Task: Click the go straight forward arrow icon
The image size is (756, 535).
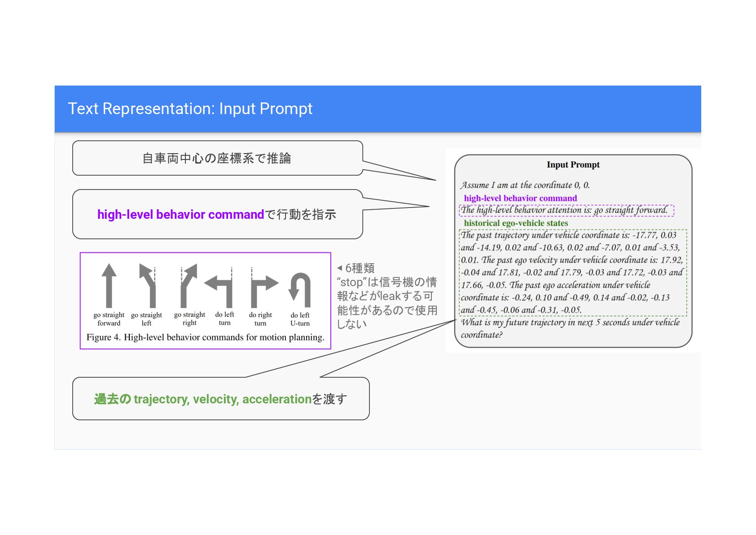Action: pyautogui.click(x=109, y=285)
